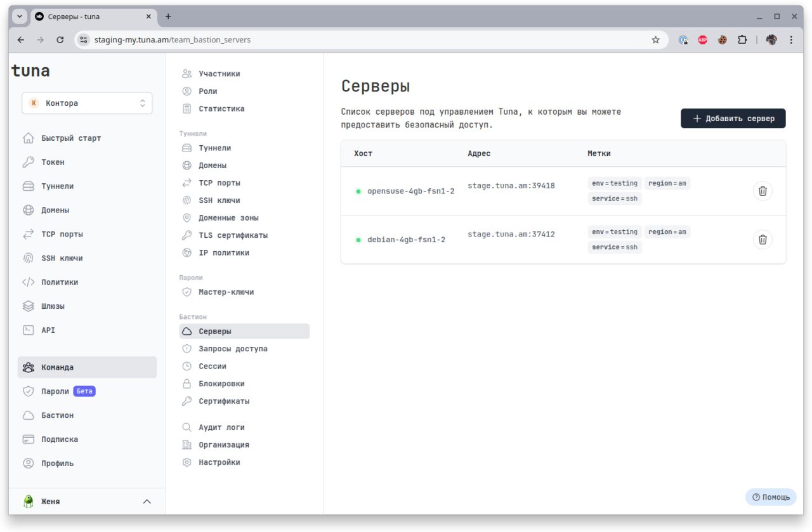Viewport: 812px width, 532px height.
Task: Open Быстрый старт in the sidebar
Action: (x=87, y=138)
